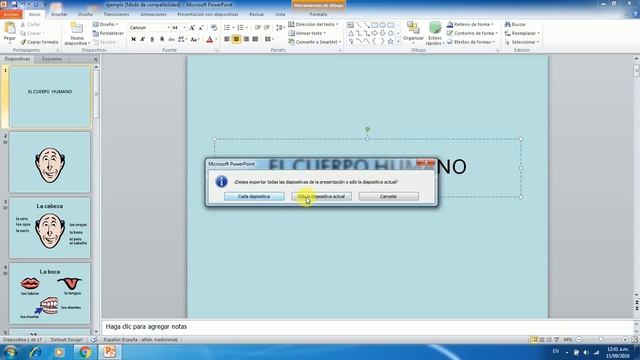Adjust zoom slider in status bar

(601, 340)
